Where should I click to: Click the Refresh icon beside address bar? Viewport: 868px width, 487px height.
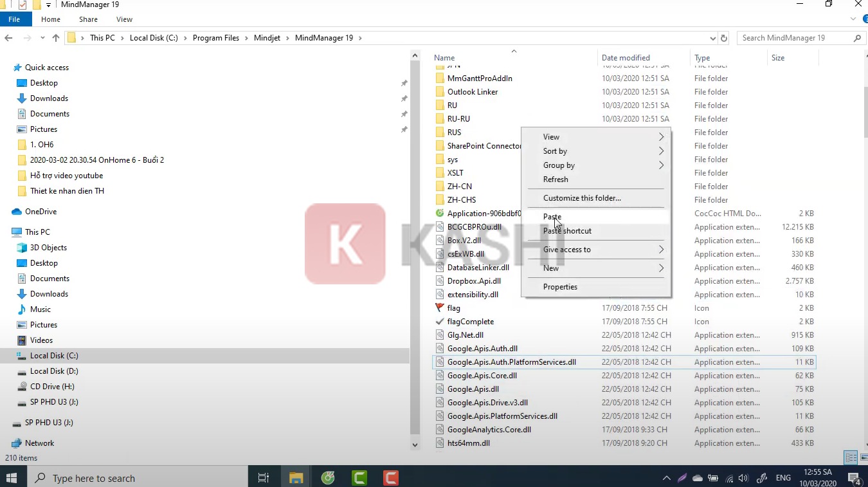click(x=724, y=38)
